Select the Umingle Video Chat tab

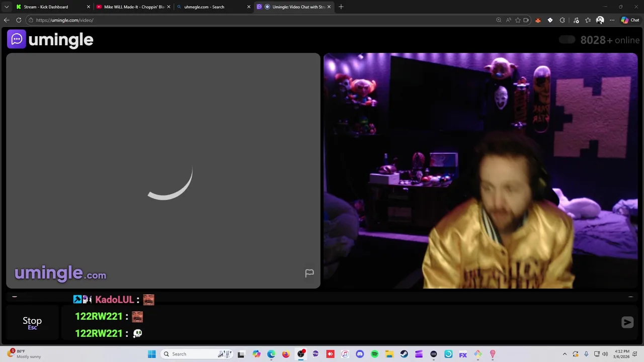tap(294, 7)
